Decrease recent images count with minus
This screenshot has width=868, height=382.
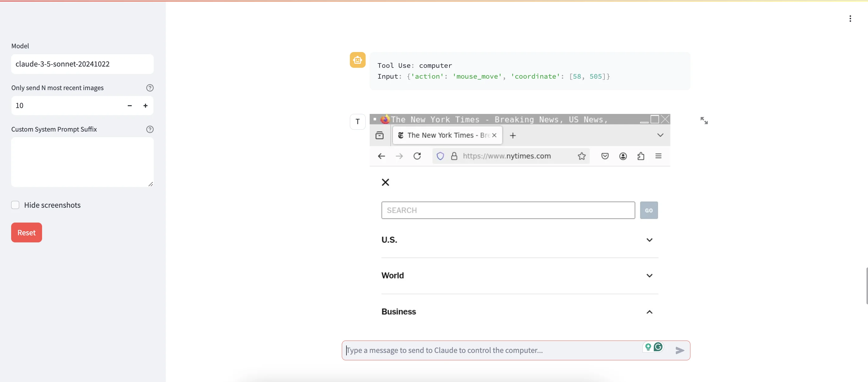pyautogui.click(x=130, y=106)
